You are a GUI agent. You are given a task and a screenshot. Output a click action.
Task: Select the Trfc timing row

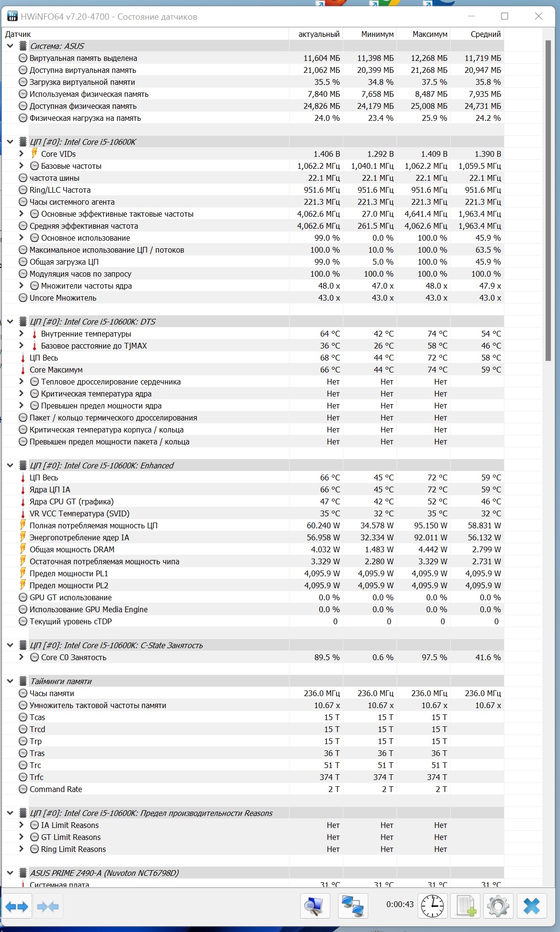pyautogui.click(x=253, y=777)
